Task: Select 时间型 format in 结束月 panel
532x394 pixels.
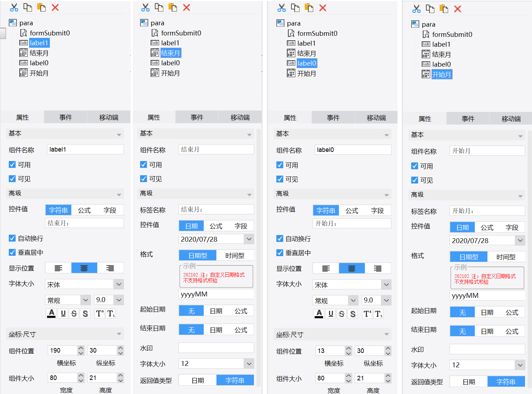Action: [x=235, y=255]
